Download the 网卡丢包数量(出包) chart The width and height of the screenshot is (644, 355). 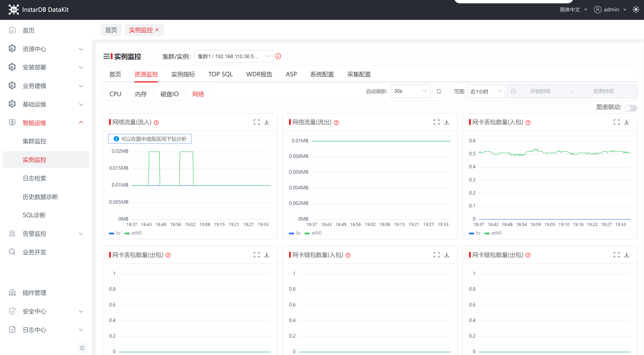267,254
